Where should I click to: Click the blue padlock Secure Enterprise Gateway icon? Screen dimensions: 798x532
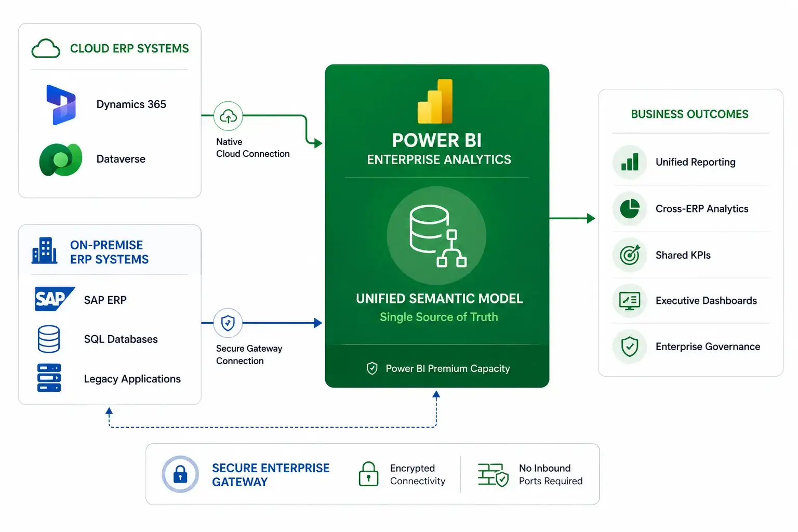[x=180, y=474]
